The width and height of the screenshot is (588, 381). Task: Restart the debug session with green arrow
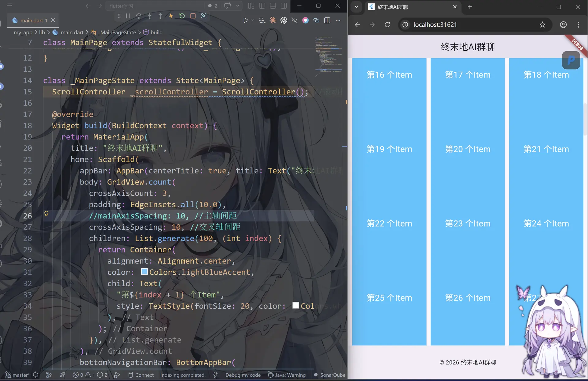[182, 16]
